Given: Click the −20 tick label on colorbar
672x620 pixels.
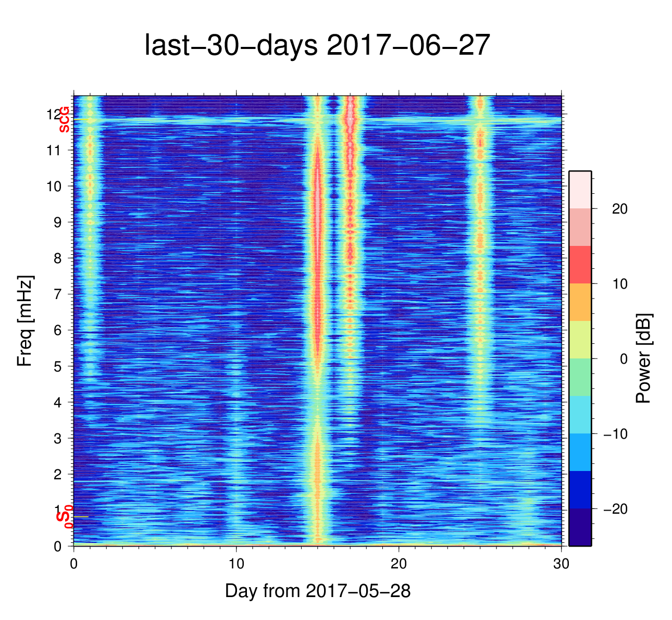Looking at the screenshot, I should coord(615,509).
